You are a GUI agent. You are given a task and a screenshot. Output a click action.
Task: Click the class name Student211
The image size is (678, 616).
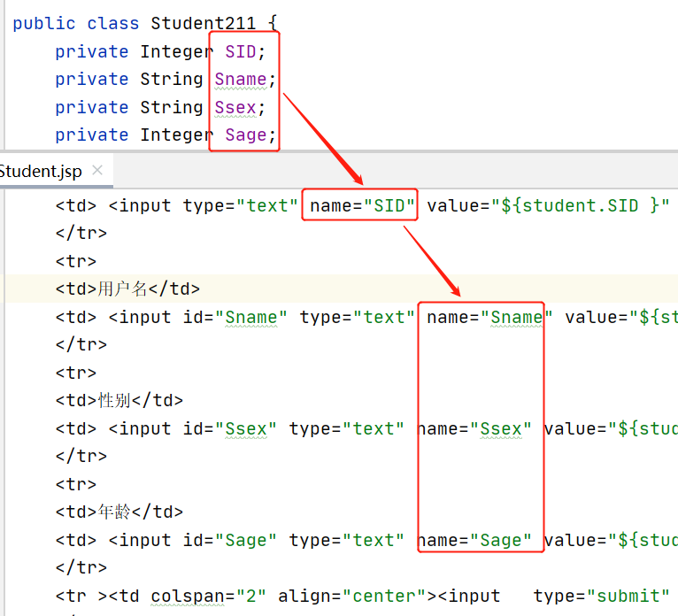tap(204, 23)
